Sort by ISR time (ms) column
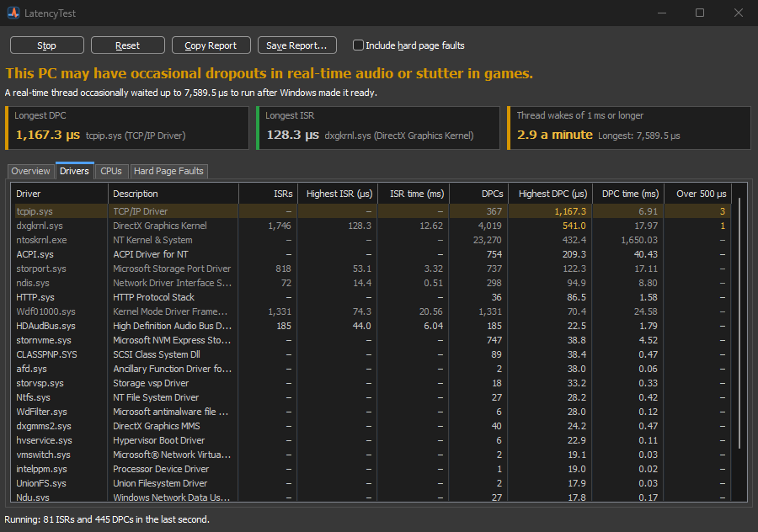The width and height of the screenshot is (758, 532). pyautogui.click(x=414, y=194)
